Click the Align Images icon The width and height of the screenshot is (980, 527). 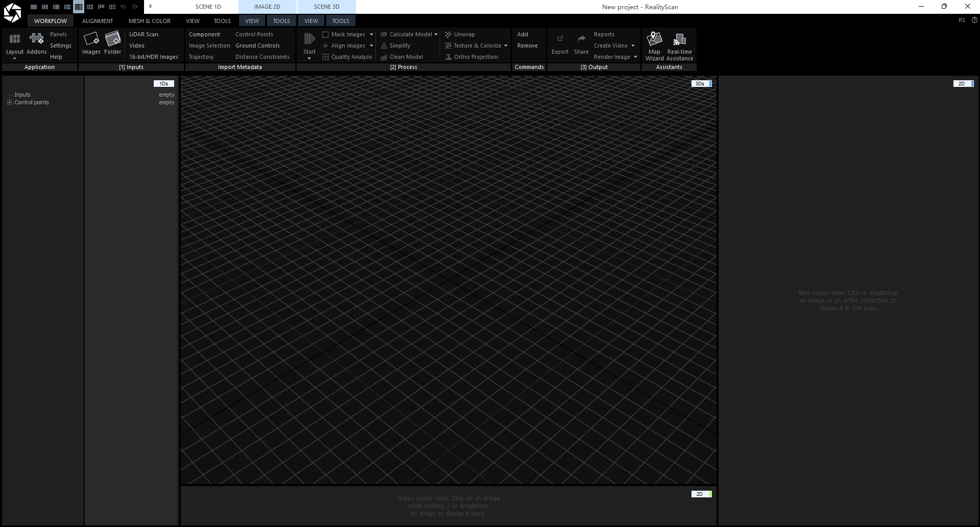pos(325,45)
